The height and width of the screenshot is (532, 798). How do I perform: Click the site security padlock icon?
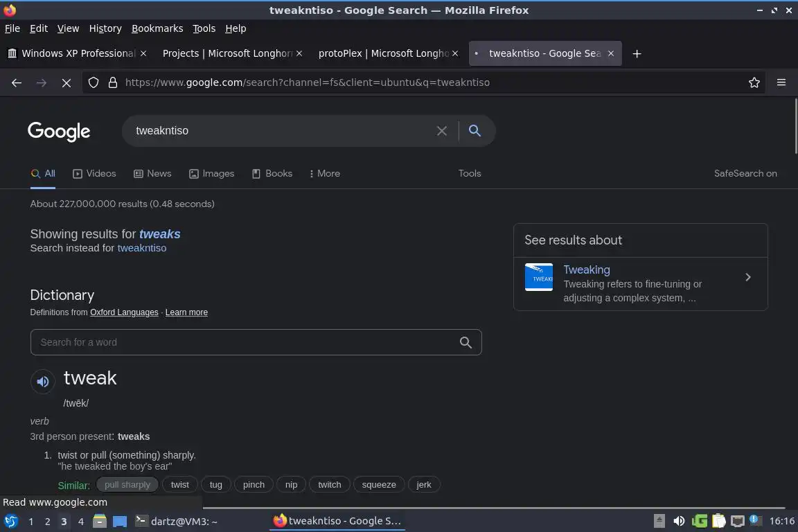pos(113,82)
